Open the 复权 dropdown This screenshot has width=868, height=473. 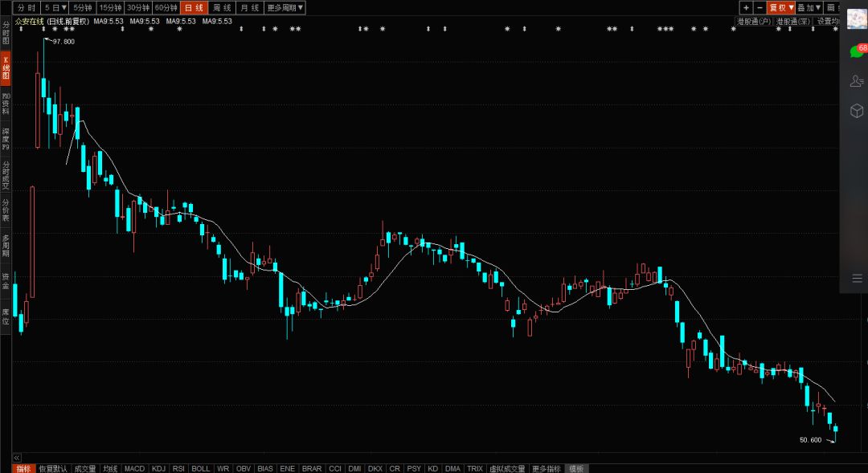click(781, 8)
